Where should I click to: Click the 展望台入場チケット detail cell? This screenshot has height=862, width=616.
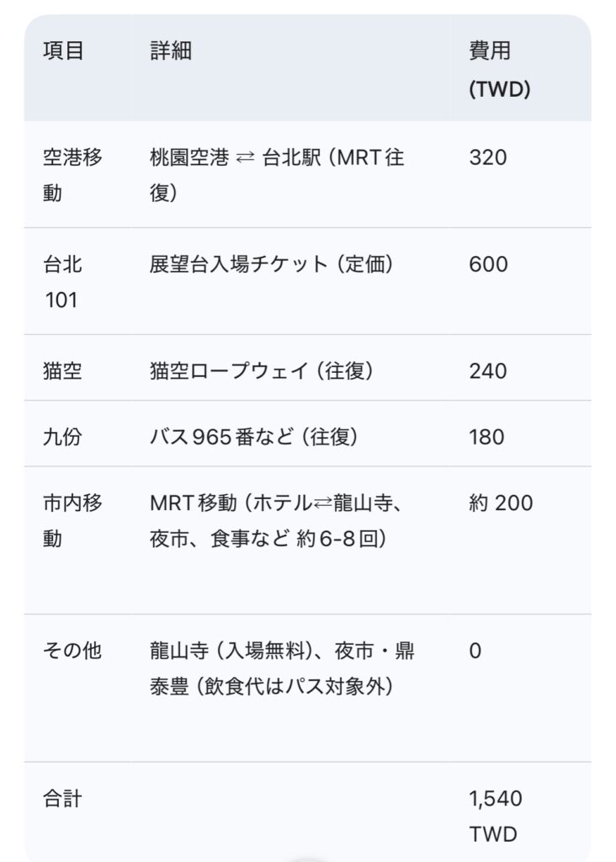click(271, 264)
